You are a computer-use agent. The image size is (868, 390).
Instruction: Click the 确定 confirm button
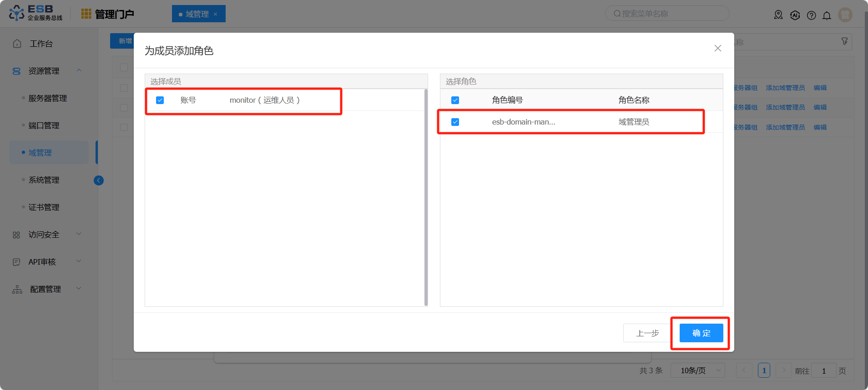coord(701,333)
